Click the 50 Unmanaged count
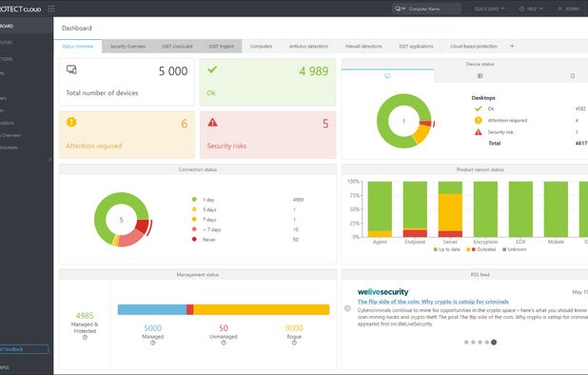The height and width of the screenshot is (375, 588). (x=224, y=328)
